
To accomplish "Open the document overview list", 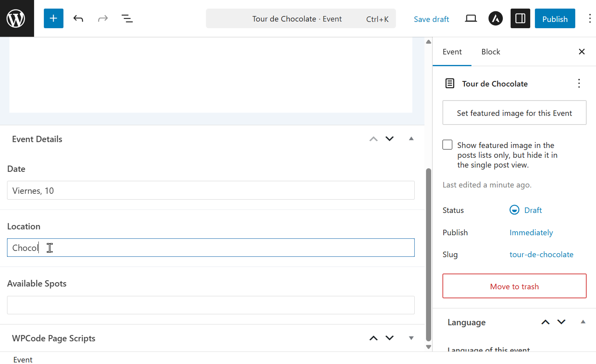I will click(x=127, y=18).
